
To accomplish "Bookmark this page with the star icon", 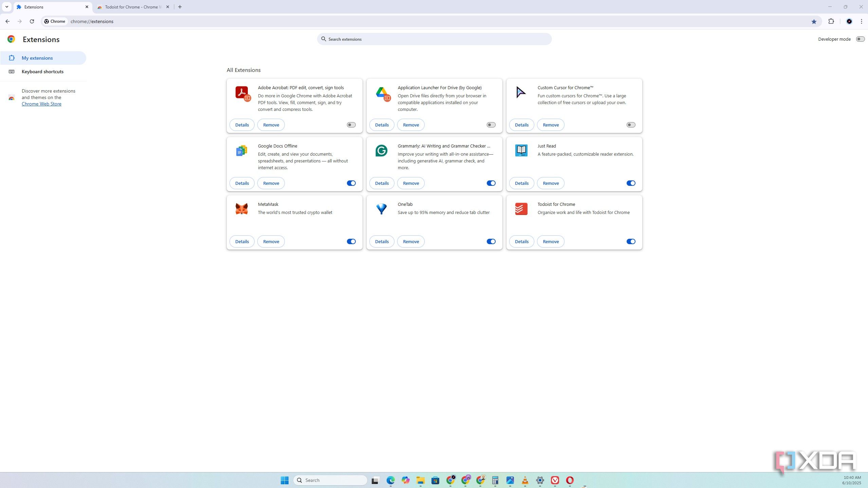I will pos(814,21).
